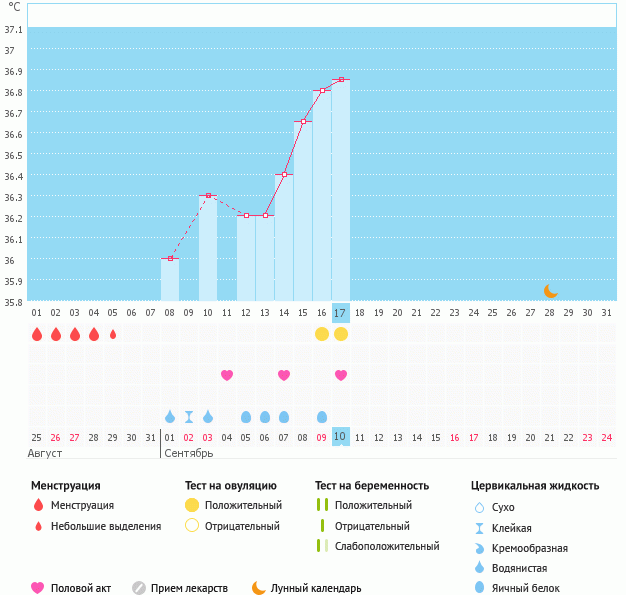Click the menstruation drop on cycle day 01
This screenshot has height=595, width=626.
tap(37, 334)
